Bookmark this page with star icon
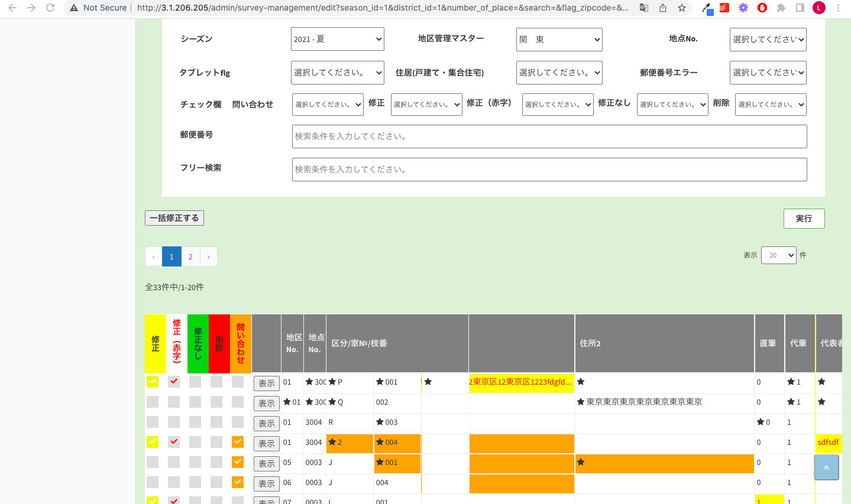Screen dimensions: 851x504 tap(682, 8)
